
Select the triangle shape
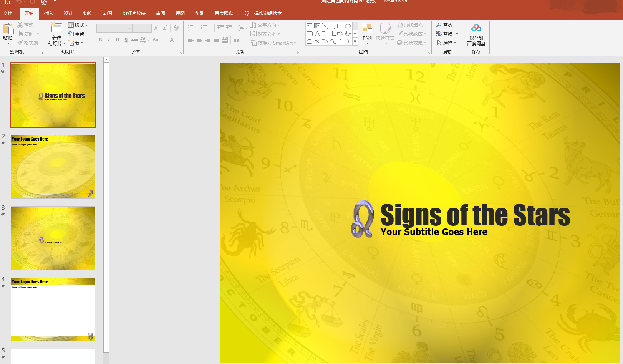[x=317, y=34]
